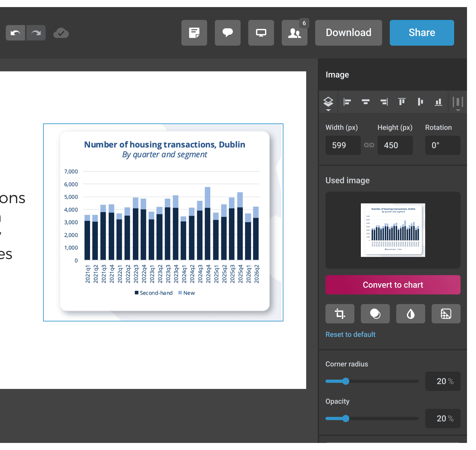Edit the Opacity percentage field
Viewport: 476px width, 450px height.
point(443,419)
